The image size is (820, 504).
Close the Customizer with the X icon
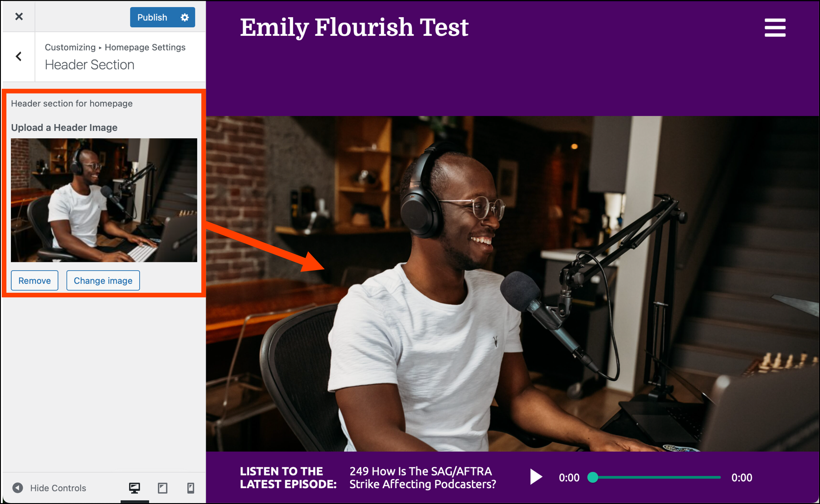click(19, 17)
